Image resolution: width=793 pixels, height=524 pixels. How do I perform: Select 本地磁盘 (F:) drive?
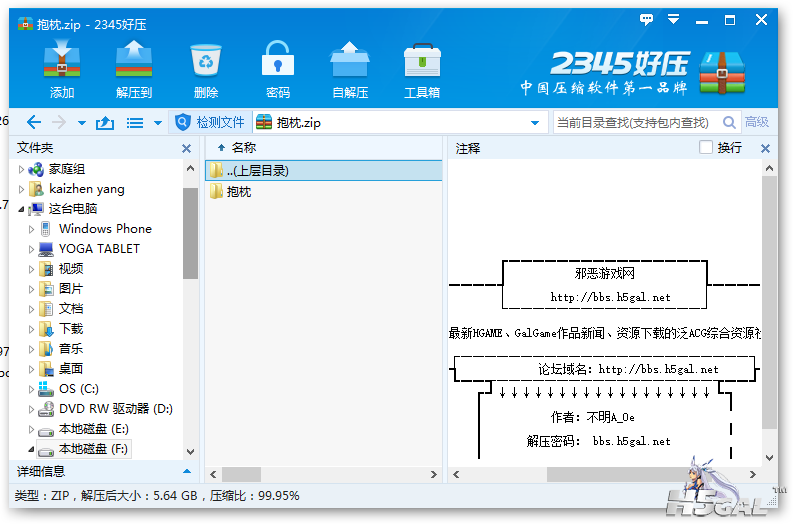pos(94,449)
